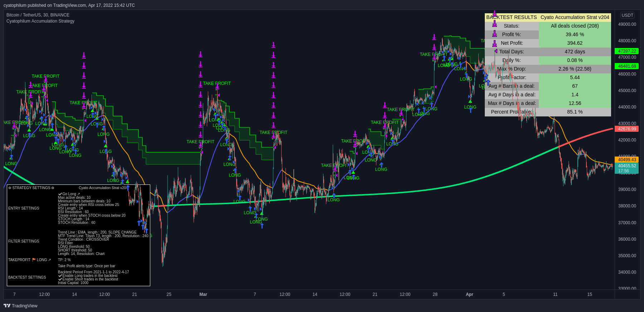Click the Daily % value 0.08 %
Image resolution: width=644 pixels, height=312 pixels.
click(575, 60)
